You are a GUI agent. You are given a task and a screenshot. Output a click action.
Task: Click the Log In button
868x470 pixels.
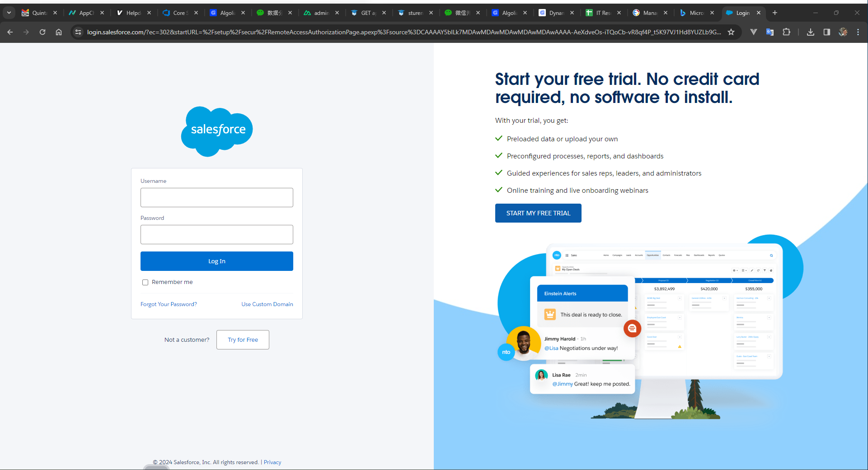pos(217,261)
